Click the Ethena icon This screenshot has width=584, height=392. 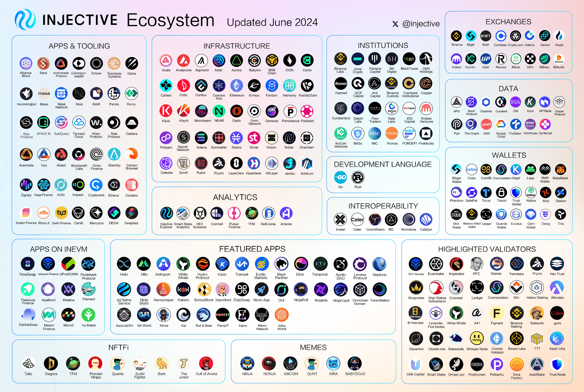coord(114,185)
